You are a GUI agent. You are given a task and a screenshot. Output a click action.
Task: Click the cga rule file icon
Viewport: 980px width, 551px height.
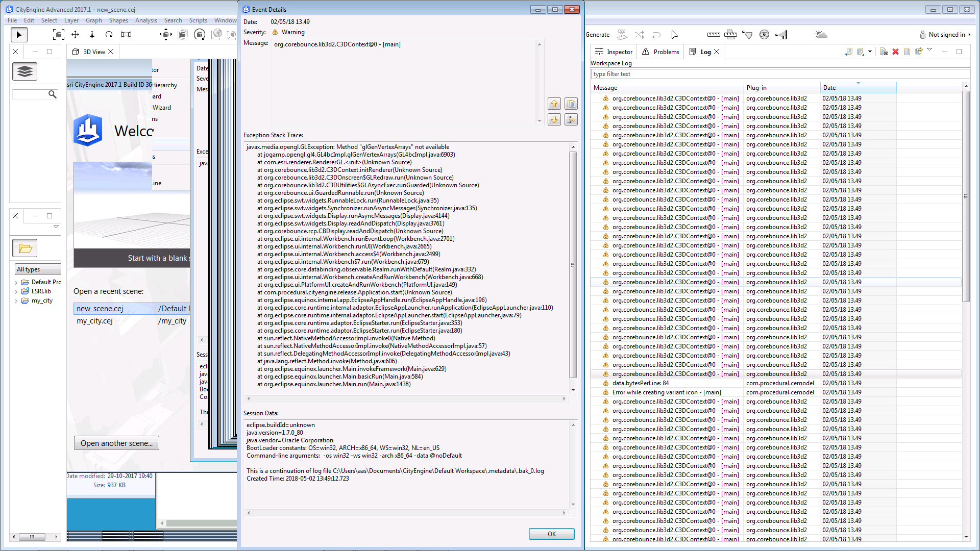click(x=622, y=35)
